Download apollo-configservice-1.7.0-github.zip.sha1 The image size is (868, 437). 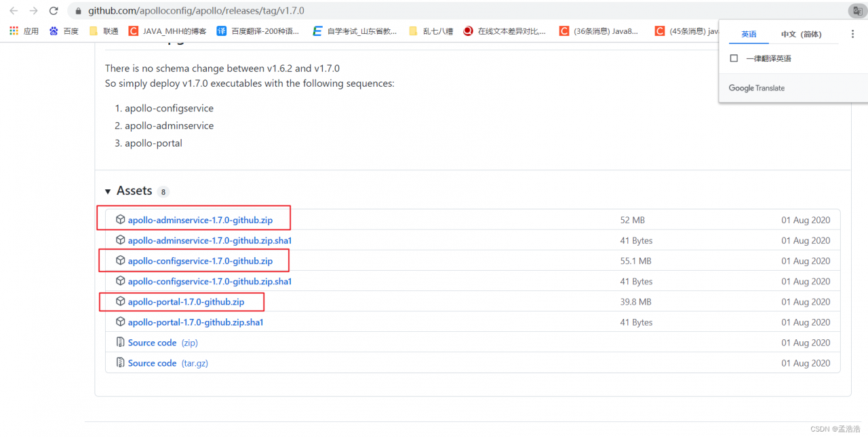click(210, 281)
